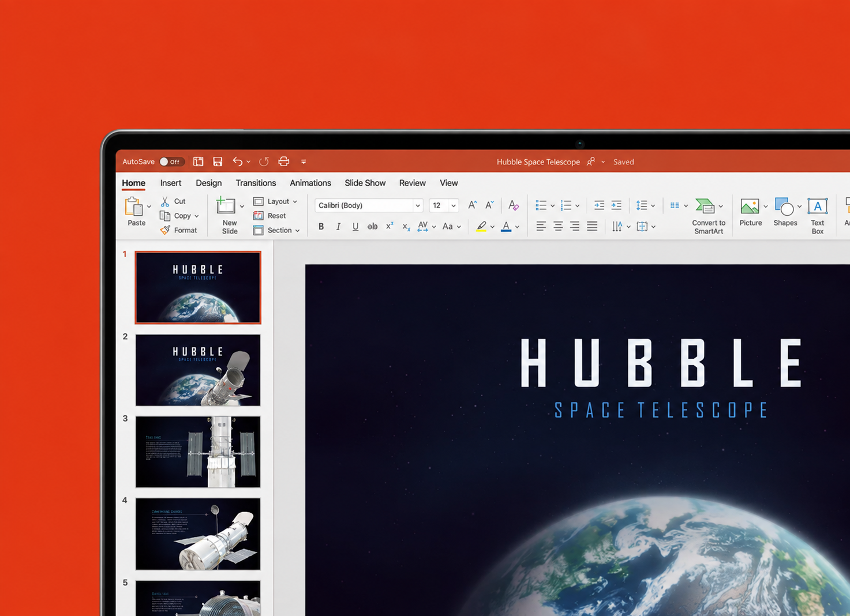The width and height of the screenshot is (850, 616).
Task: Toggle Italic formatting
Action: tap(338, 227)
